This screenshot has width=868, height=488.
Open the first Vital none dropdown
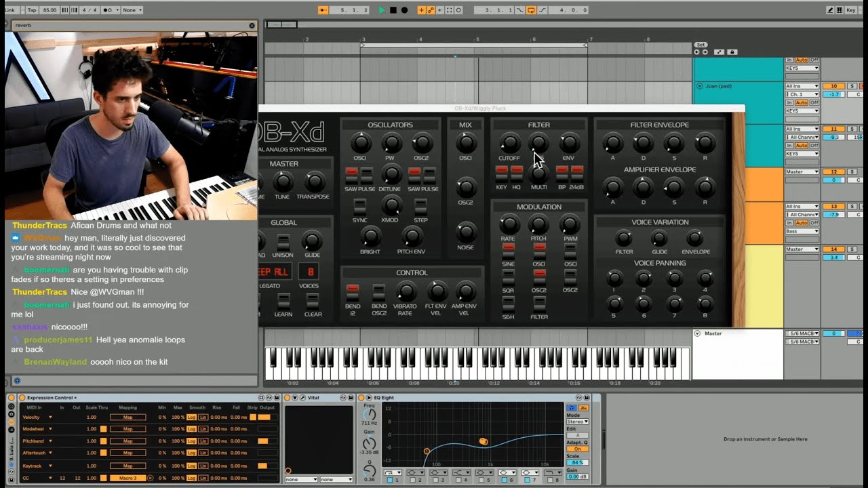click(x=301, y=480)
